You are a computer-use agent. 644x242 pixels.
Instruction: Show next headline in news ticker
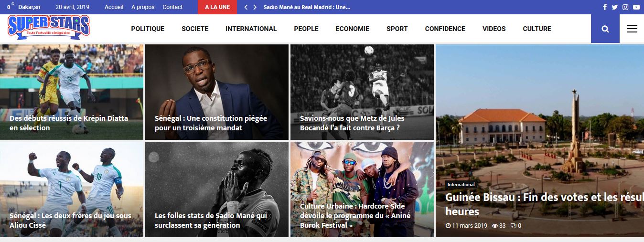click(x=255, y=7)
